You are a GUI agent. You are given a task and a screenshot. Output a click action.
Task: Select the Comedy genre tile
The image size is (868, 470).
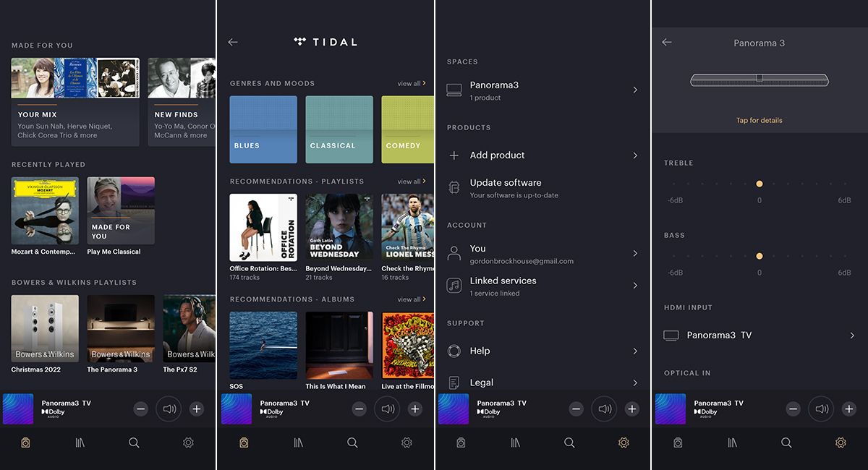pyautogui.click(x=408, y=129)
